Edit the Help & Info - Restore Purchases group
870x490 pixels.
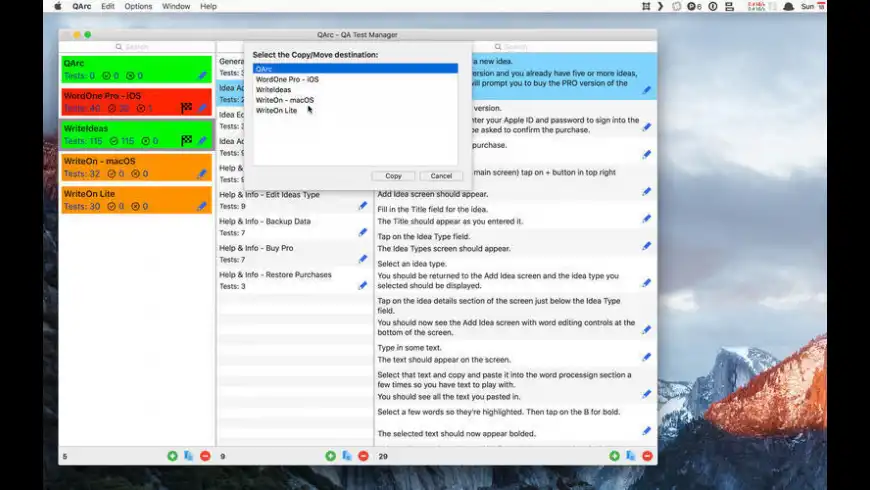(363, 286)
